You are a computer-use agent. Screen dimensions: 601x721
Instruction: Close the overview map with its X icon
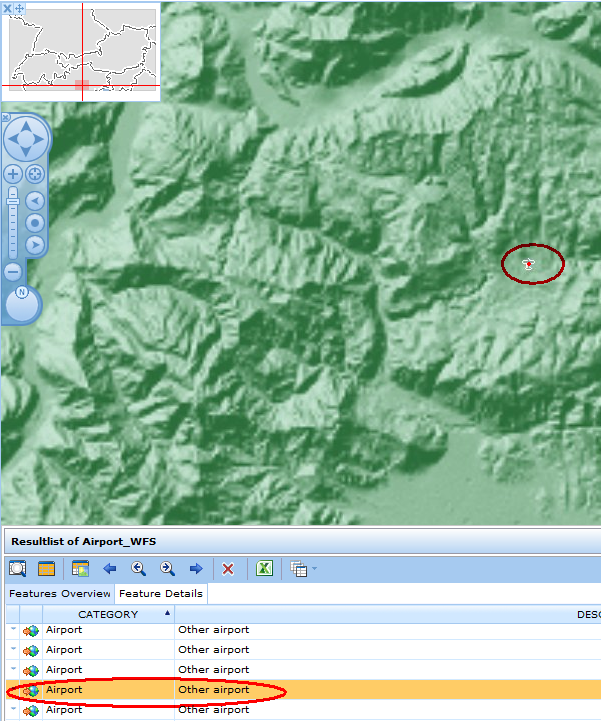pos(7,8)
